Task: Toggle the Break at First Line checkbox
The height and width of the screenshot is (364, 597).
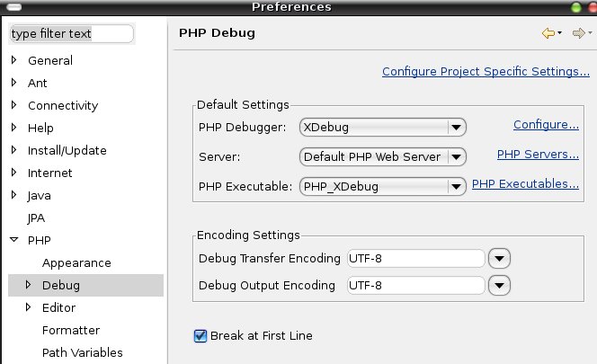Action: click(x=200, y=336)
